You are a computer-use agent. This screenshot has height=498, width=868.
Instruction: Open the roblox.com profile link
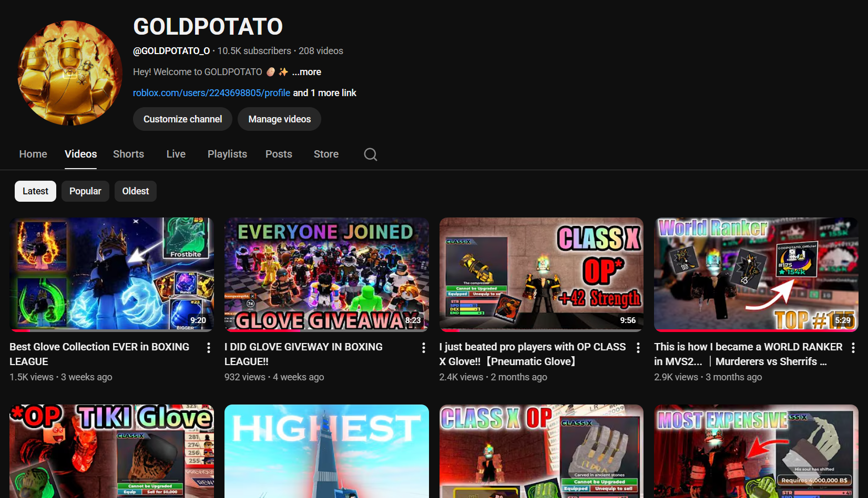(211, 93)
